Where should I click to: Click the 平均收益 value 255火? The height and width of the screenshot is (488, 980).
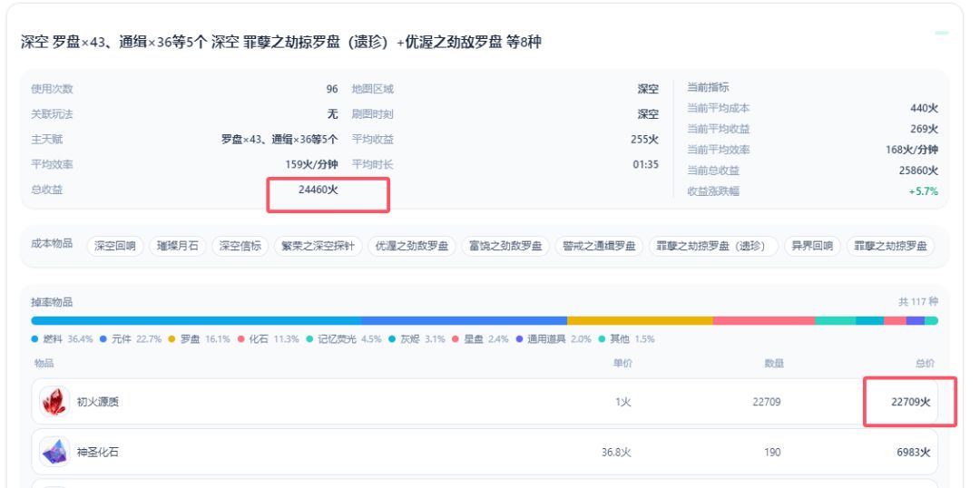tap(644, 140)
